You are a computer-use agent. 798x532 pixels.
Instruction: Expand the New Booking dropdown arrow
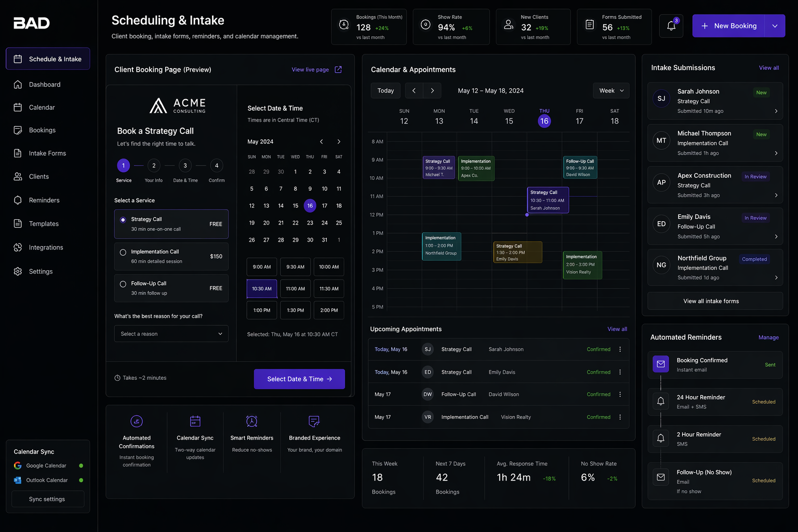pyautogui.click(x=775, y=26)
